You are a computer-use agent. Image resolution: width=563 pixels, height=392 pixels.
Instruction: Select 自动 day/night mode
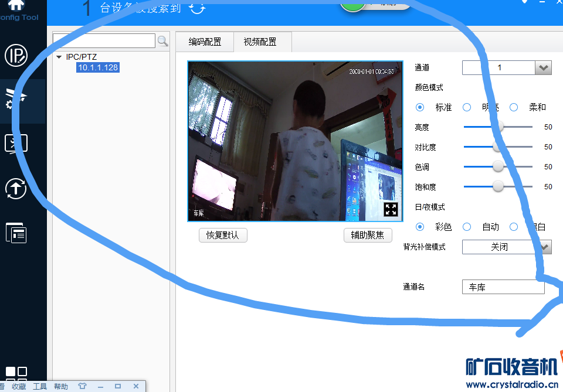click(x=467, y=227)
